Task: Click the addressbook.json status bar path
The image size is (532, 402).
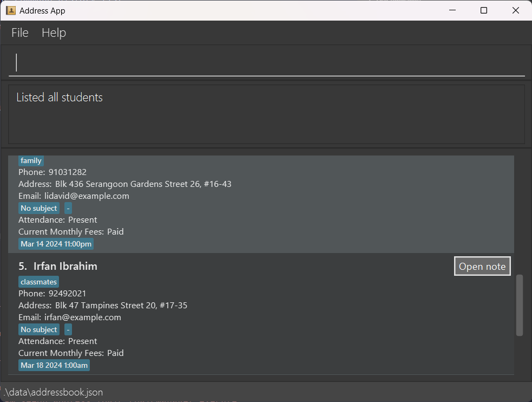Action: [53, 392]
